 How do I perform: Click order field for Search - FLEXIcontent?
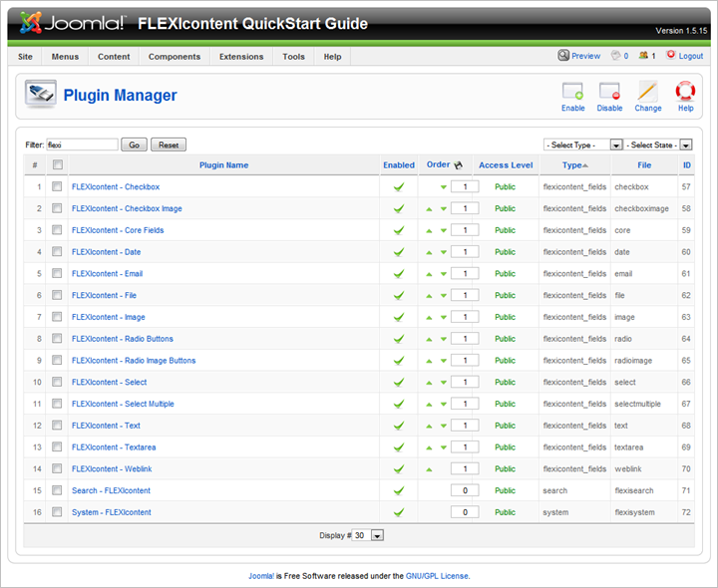tap(465, 490)
